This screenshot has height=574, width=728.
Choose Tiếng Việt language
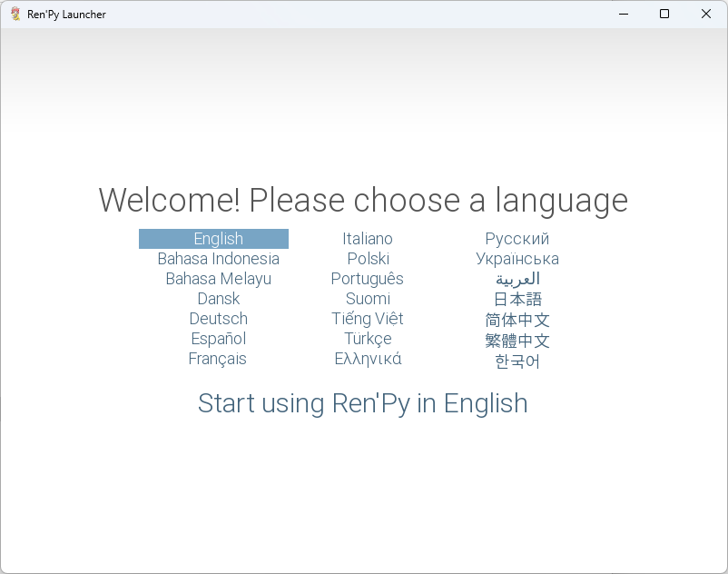[x=368, y=319]
